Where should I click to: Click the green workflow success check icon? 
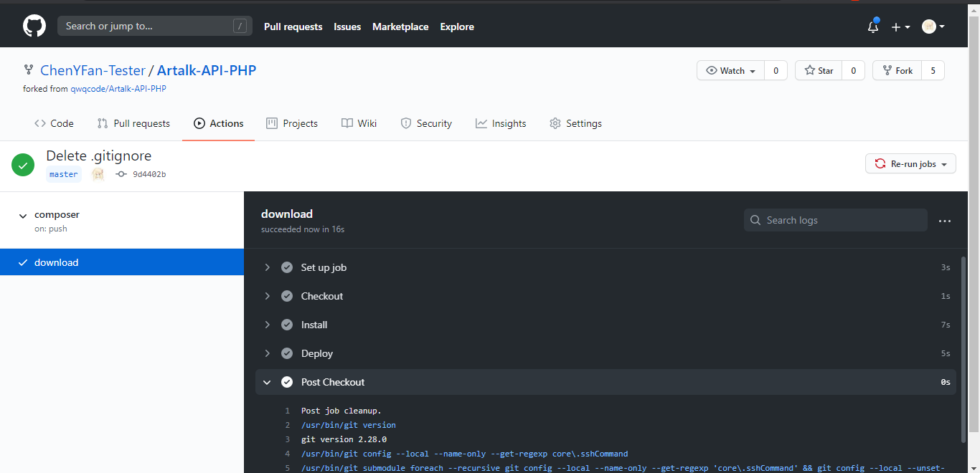[x=23, y=165]
